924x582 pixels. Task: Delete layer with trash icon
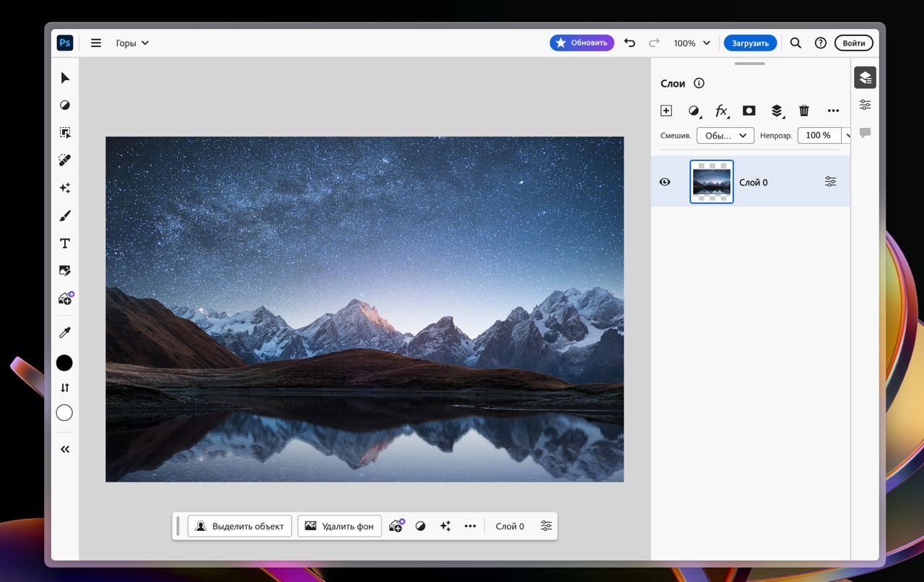[804, 110]
